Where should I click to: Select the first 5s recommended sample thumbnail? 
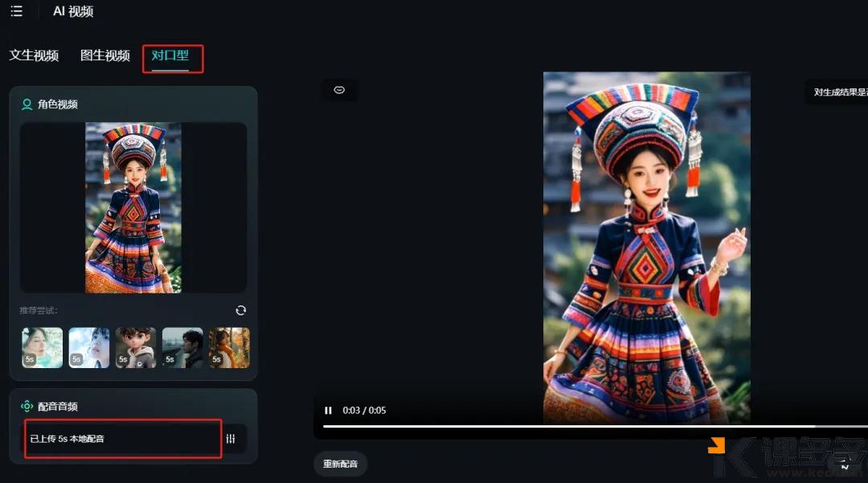[41, 347]
